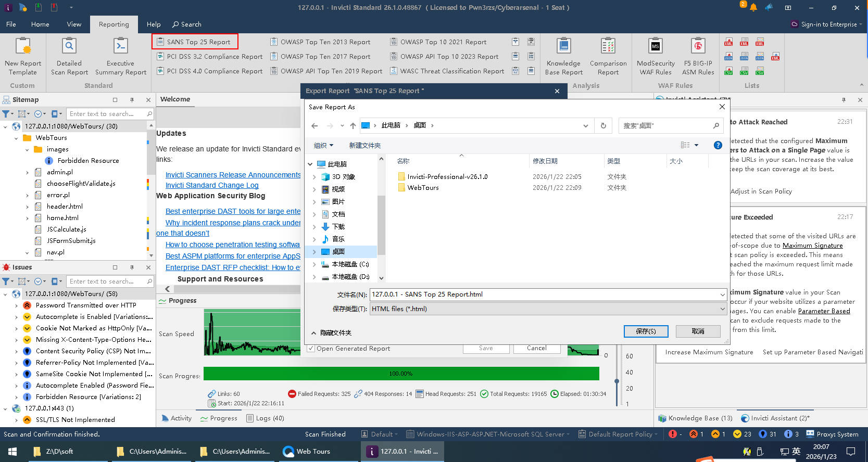This screenshot has height=462, width=868.
Task: Expand the images folder in Sitemap
Action: coord(27,149)
